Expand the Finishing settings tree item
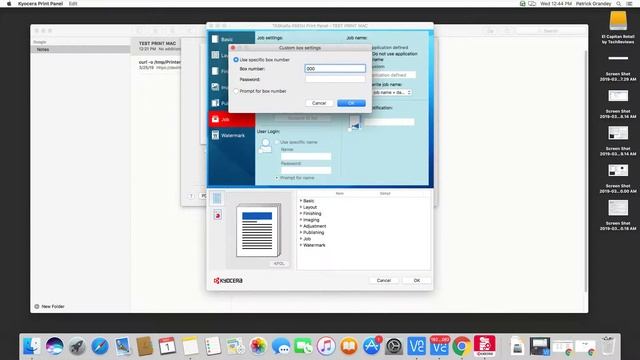 pos(301,213)
